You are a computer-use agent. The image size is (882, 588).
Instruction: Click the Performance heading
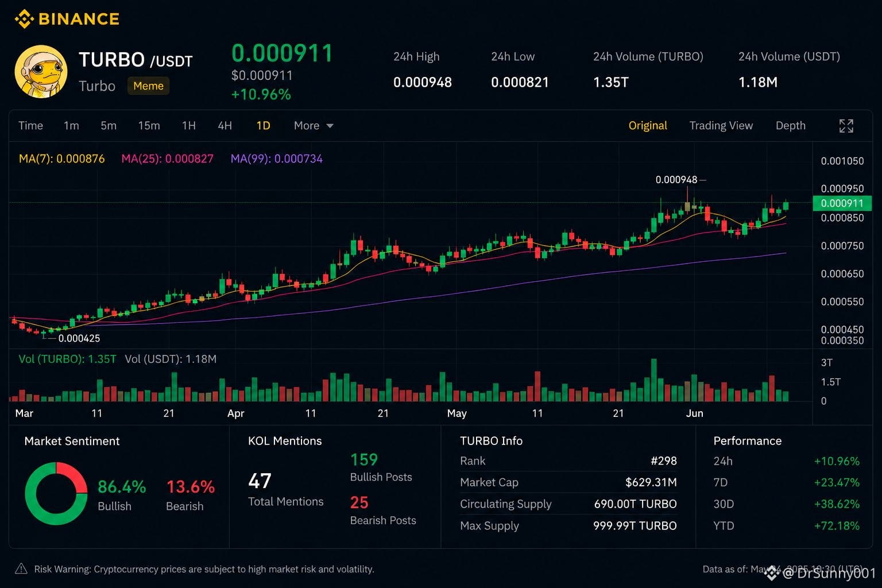click(747, 441)
